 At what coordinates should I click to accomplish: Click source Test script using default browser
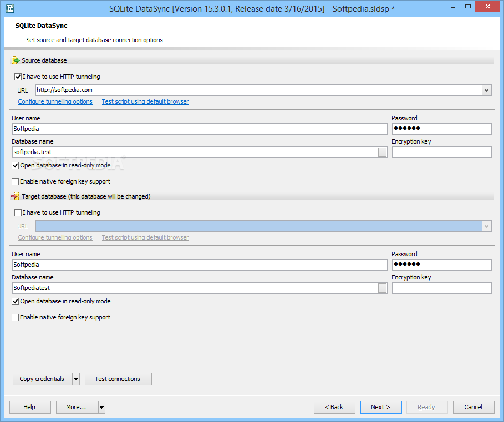click(145, 101)
